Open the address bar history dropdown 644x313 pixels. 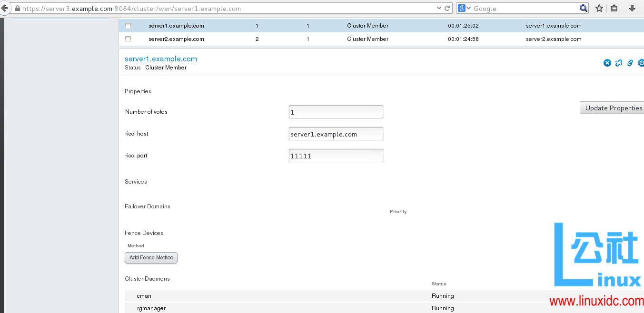(x=438, y=8)
